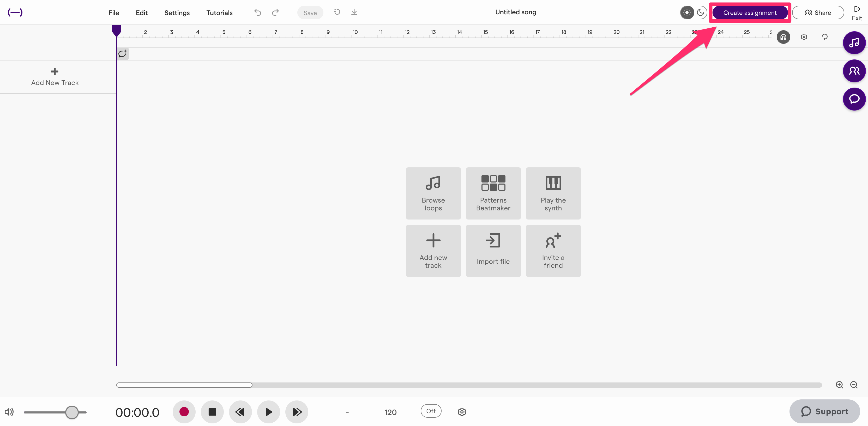This screenshot has height=426, width=868.
Task: Click the Share button
Action: [x=818, y=13]
